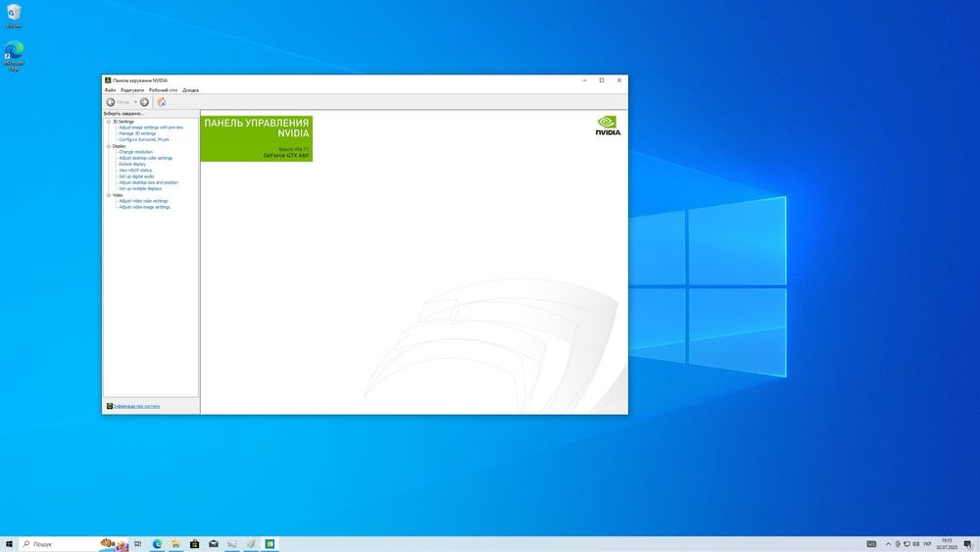Open the Windows Start menu
Viewport: 980px width, 552px height.
point(9,544)
